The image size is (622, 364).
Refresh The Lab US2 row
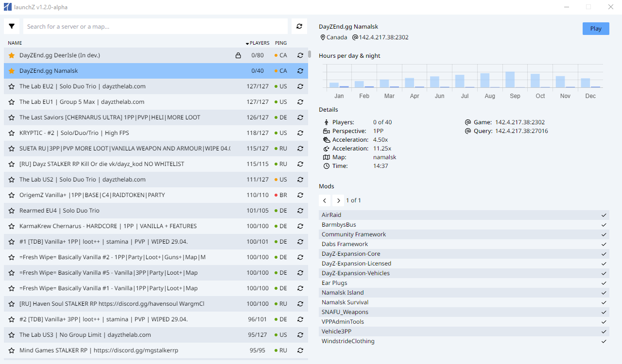pos(300,180)
